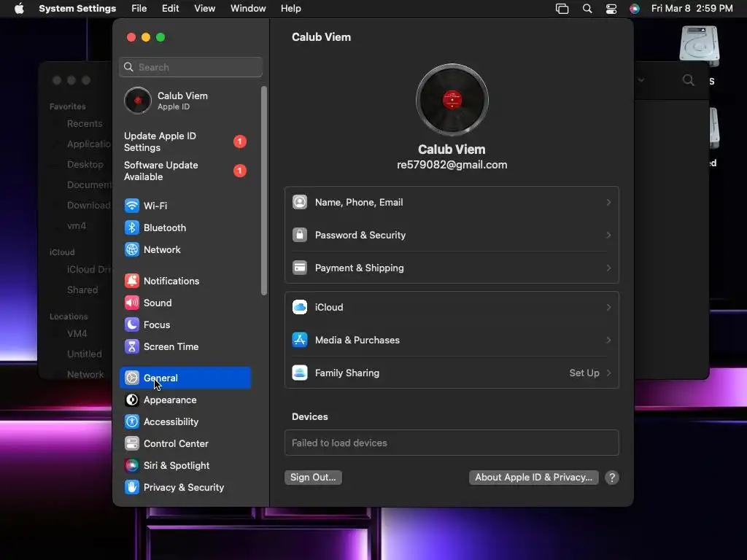Select the Bluetooth icon in sidebar
747x560 pixels.
point(132,227)
